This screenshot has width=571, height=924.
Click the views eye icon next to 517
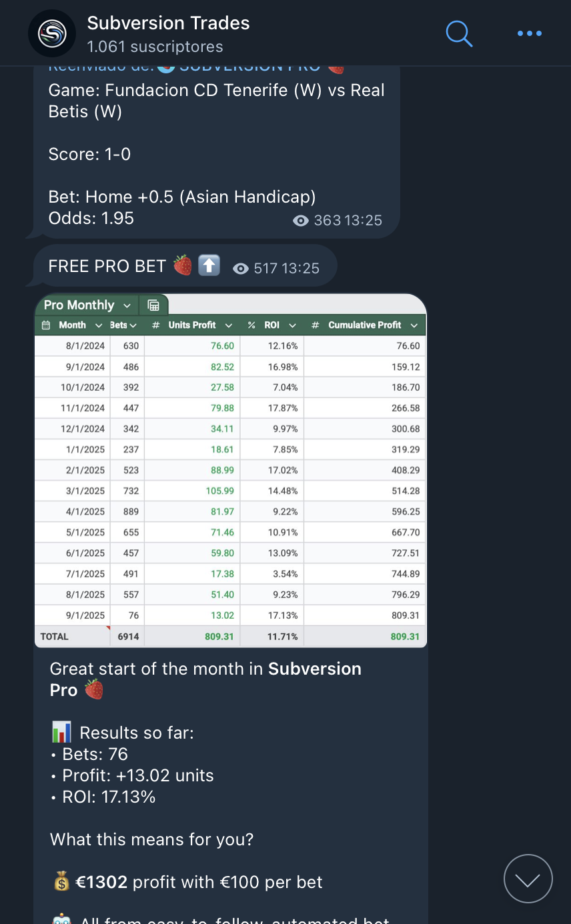(x=241, y=269)
